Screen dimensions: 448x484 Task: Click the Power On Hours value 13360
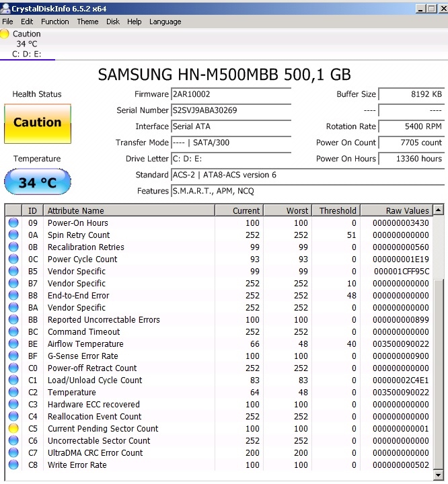tap(412, 159)
